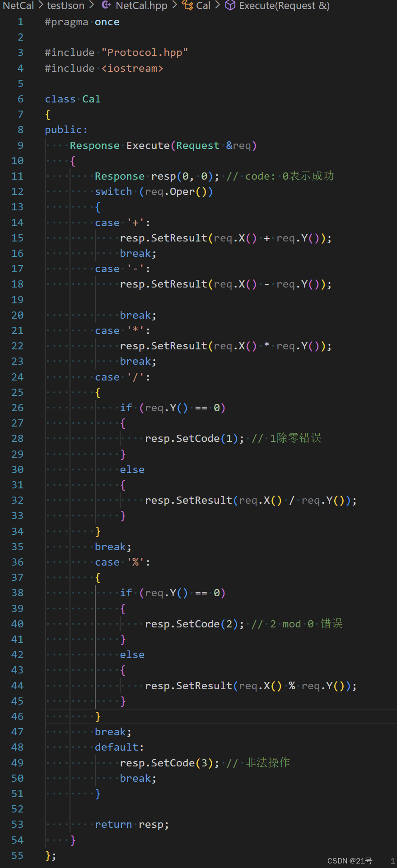Click 'else' keyword on line 30
This screenshot has width=397, height=868.
click(132, 470)
